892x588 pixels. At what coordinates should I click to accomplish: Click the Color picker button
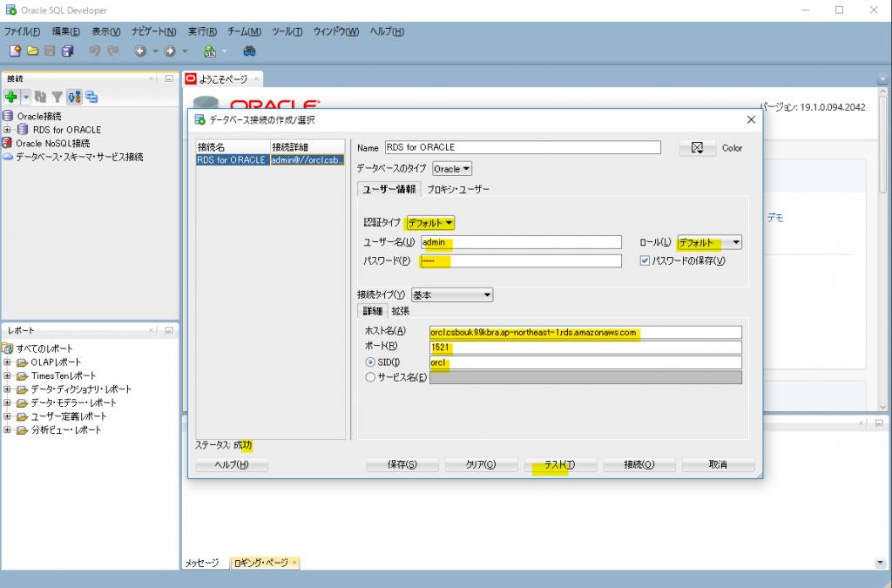(x=697, y=148)
